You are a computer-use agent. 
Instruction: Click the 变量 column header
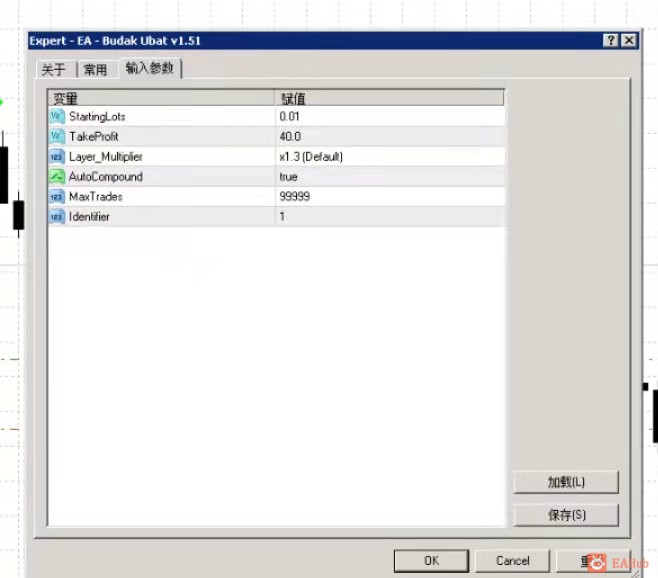tap(162, 98)
